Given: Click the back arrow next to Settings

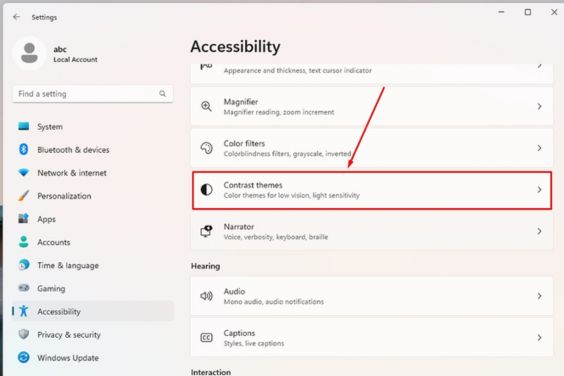Looking at the screenshot, I should point(16,17).
